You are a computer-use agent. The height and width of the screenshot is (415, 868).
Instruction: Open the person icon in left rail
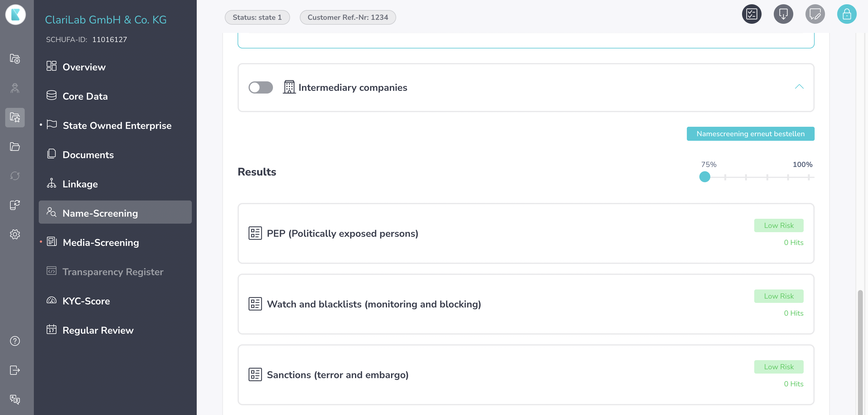(x=15, y=88)
